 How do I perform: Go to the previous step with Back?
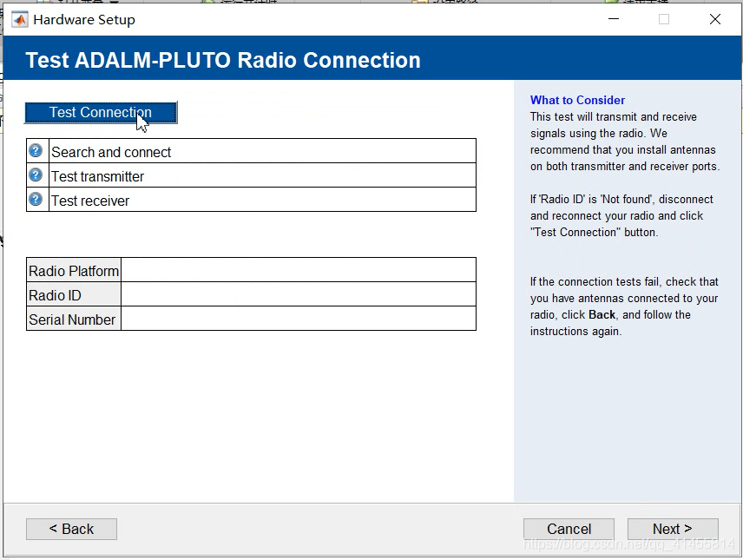71,529
